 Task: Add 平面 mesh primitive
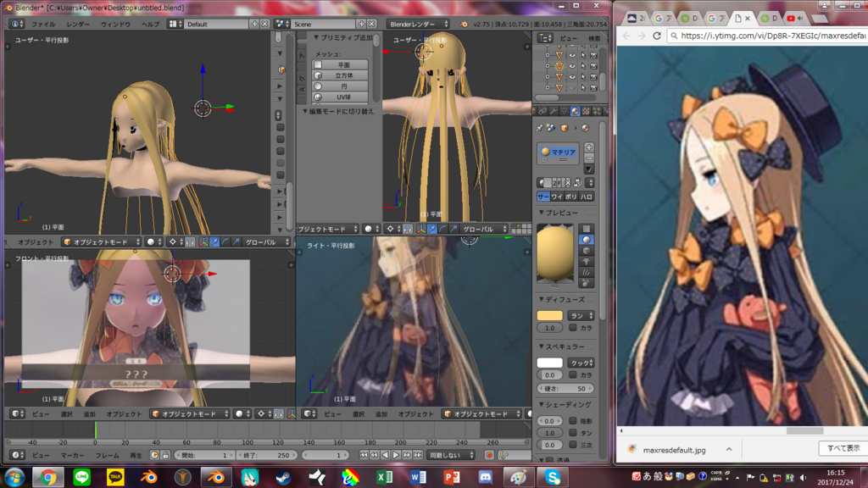click(341, 64)
